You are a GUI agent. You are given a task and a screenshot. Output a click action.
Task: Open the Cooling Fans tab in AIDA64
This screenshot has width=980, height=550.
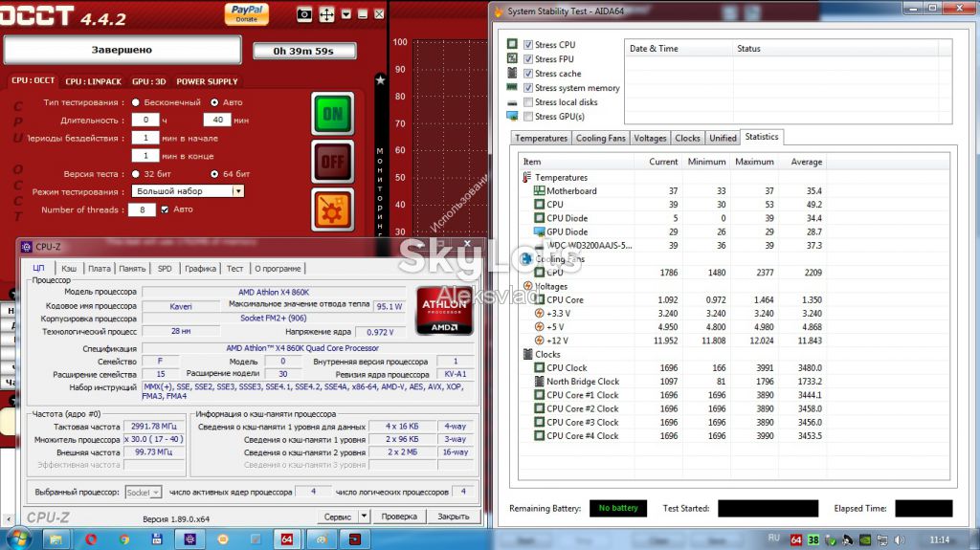[x=600, y=138]
